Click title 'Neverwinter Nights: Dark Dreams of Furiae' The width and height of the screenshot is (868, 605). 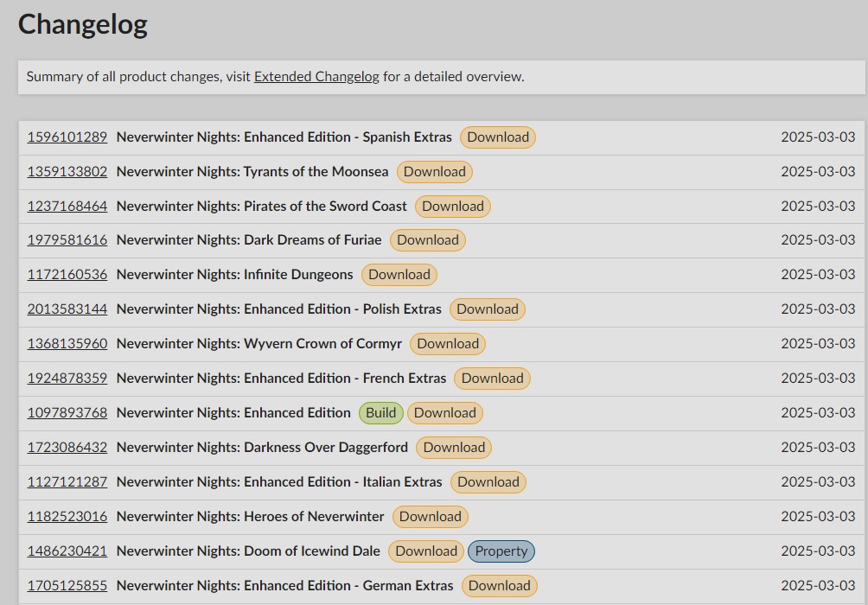(x=249, y=239)
